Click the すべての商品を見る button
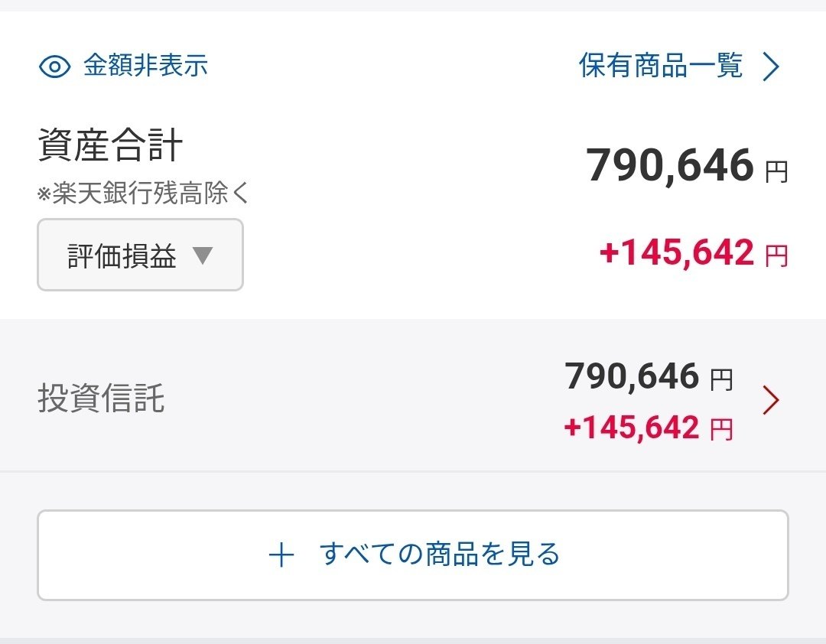The width and height of the screenshot is (826, 644). [413, 555]
